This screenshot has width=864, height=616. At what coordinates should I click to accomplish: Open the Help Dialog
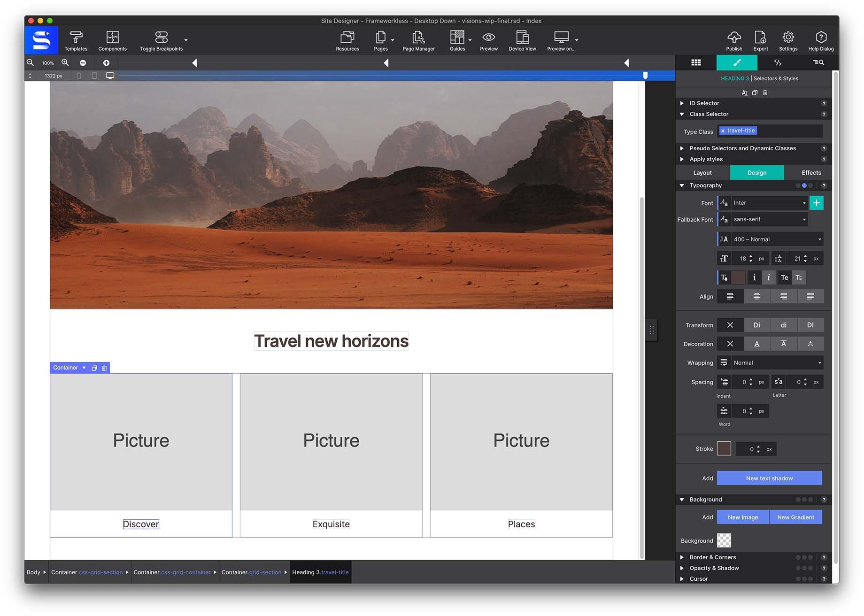[x=821, y=41]
